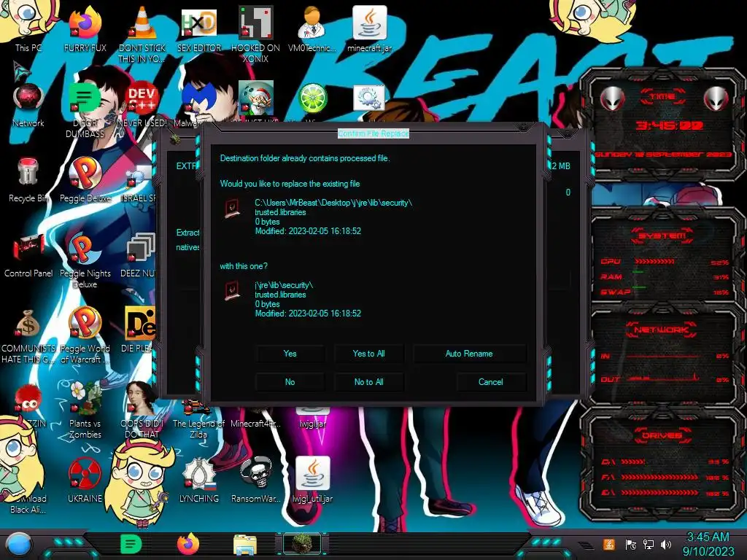This screenshot has height=560, width=747.
Task: Select the gears file icon under minecraft.jar
Action: point(369,98)
